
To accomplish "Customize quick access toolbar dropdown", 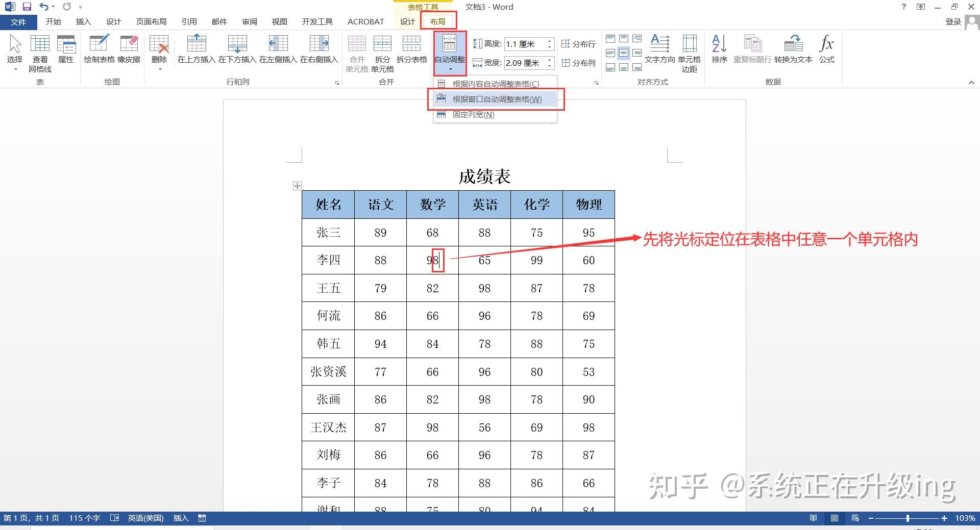I will pos(81,7).
